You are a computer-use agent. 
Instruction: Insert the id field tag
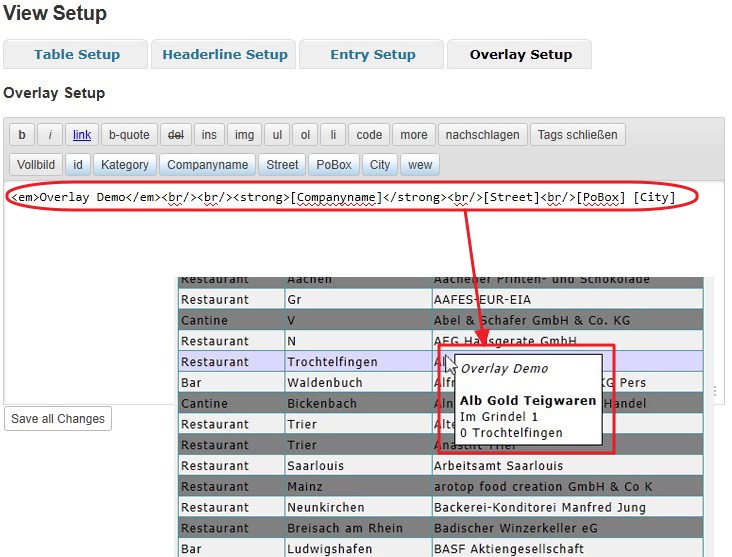pos(77,165)
